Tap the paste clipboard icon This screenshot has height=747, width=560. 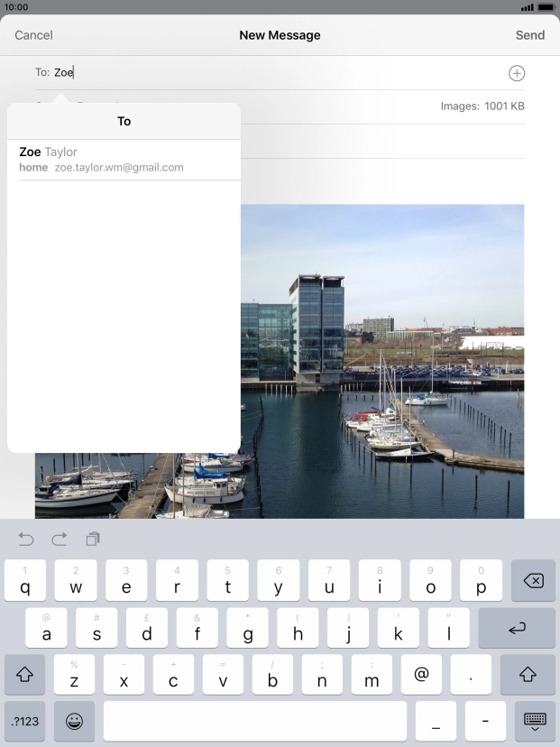point(93,539)
